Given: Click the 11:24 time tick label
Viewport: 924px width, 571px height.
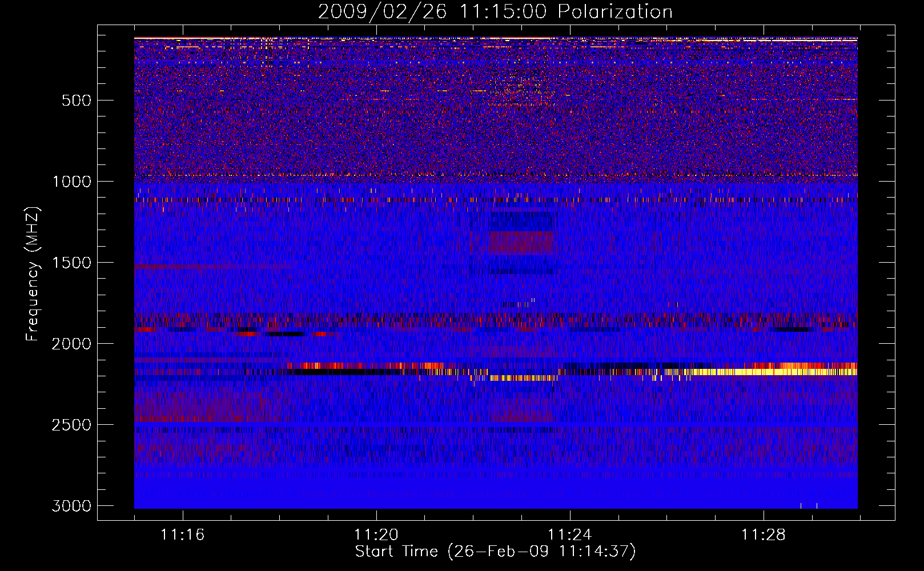Looking at the screenshot, I should (570, 534).
